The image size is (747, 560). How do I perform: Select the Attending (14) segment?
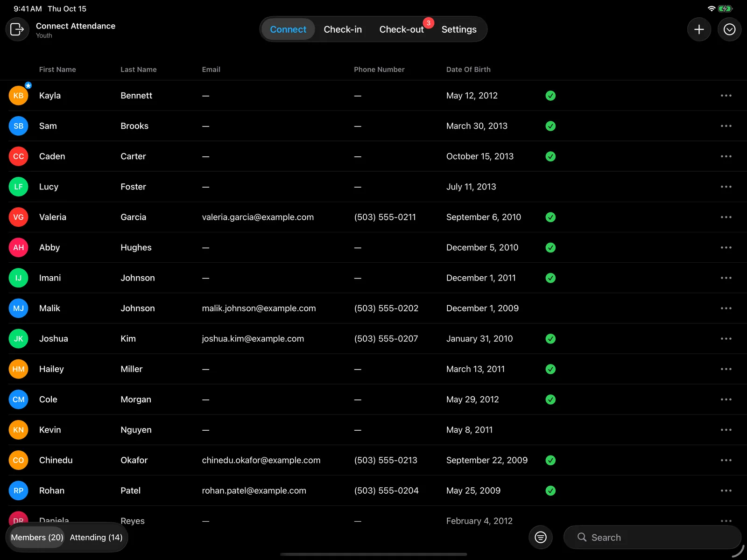(x=96, y=537)
